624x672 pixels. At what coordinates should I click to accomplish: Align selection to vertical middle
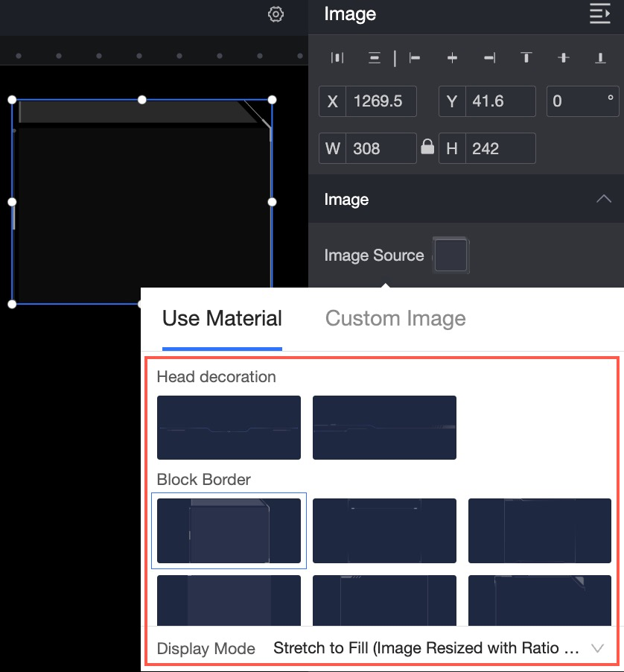564,57
